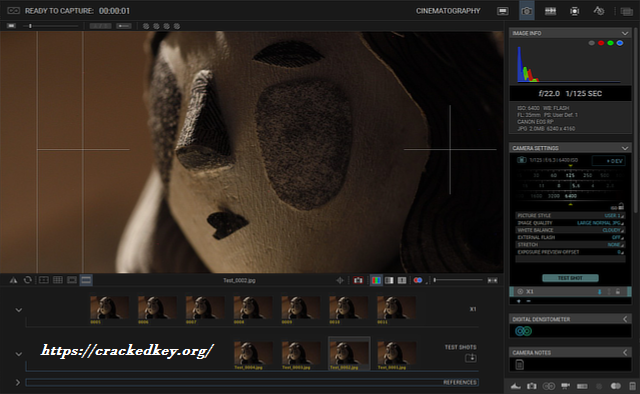Collapse the Camera Settings panel

[x=624, y=148]
